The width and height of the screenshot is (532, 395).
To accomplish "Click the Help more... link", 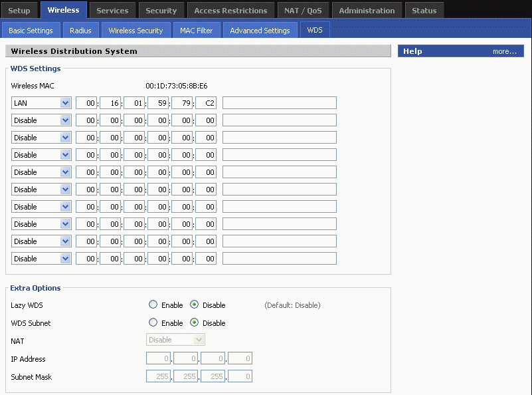I will [504, 51].
